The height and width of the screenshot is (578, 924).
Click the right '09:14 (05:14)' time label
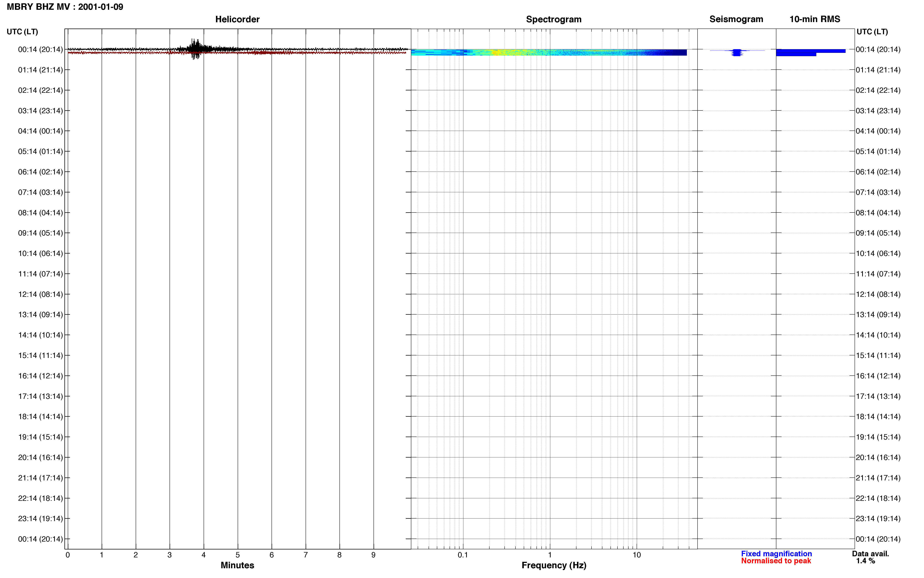pyautogui.click(x=878, y=233)
